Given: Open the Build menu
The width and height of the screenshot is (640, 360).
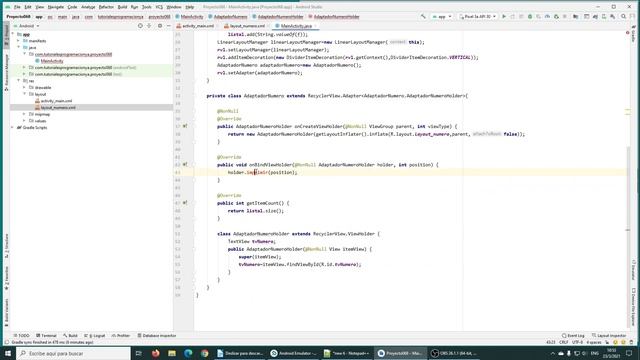Looking at the screenshot, I should tap(122, 7).
